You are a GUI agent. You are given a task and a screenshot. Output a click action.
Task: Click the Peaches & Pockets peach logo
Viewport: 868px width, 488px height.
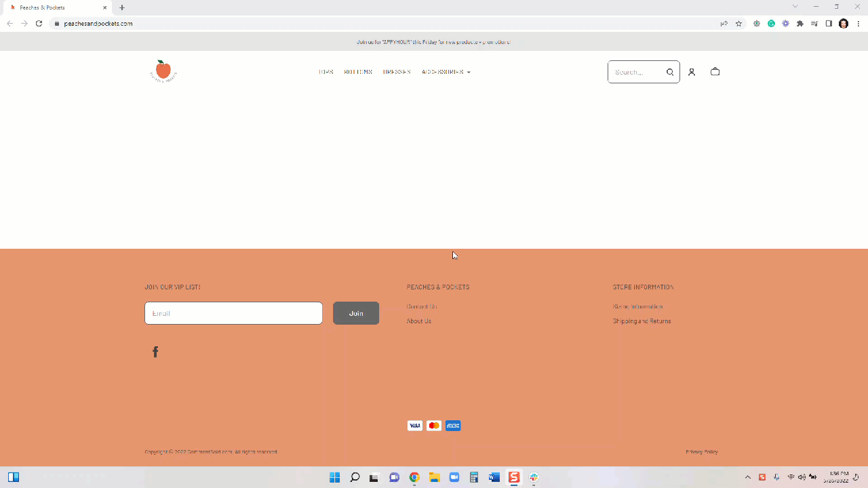point(163,71)
